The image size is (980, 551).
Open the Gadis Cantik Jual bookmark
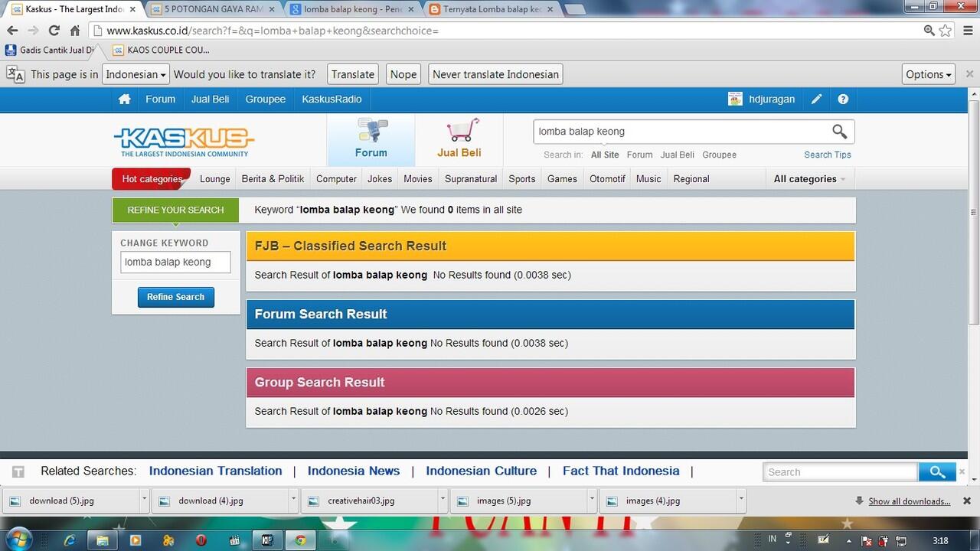point(51,51)
